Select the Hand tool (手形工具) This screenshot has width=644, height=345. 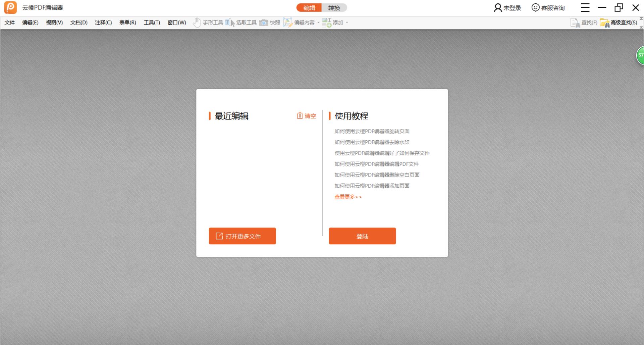coord(208,22)
